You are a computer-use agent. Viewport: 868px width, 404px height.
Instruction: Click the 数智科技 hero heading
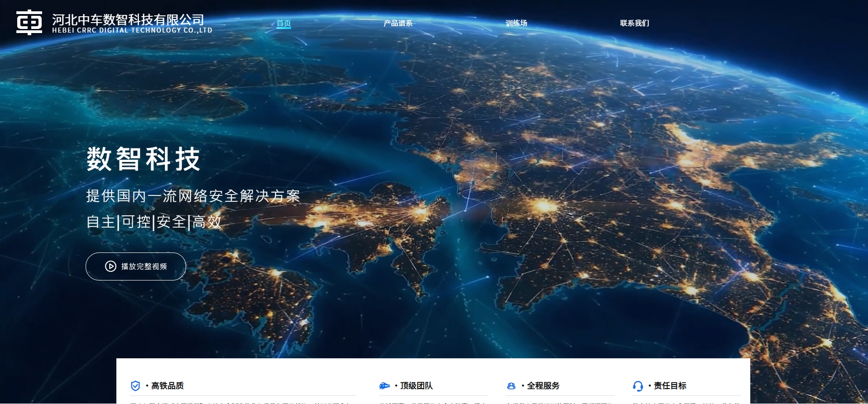point(143,159)
